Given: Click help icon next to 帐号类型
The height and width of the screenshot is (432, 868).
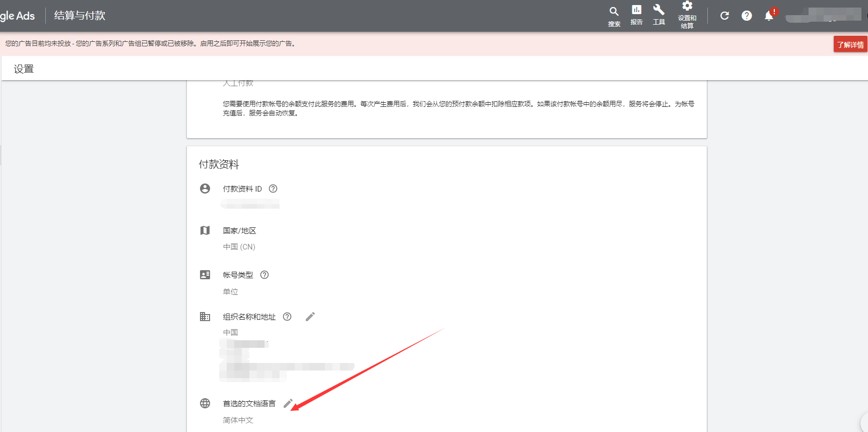Looking at the screenshot, I should click(x=264, y=275).
